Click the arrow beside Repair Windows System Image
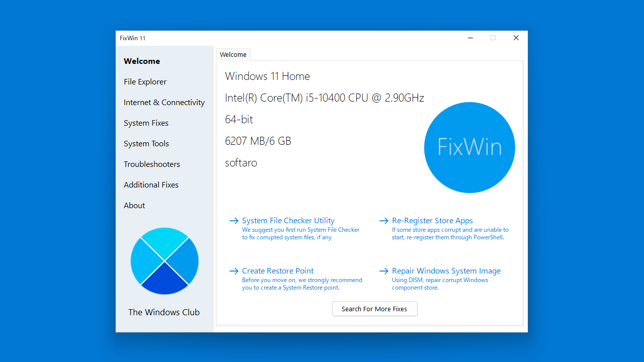Image resolution: width=644 pixels, height=362 pixels. (x=383, y=271)
